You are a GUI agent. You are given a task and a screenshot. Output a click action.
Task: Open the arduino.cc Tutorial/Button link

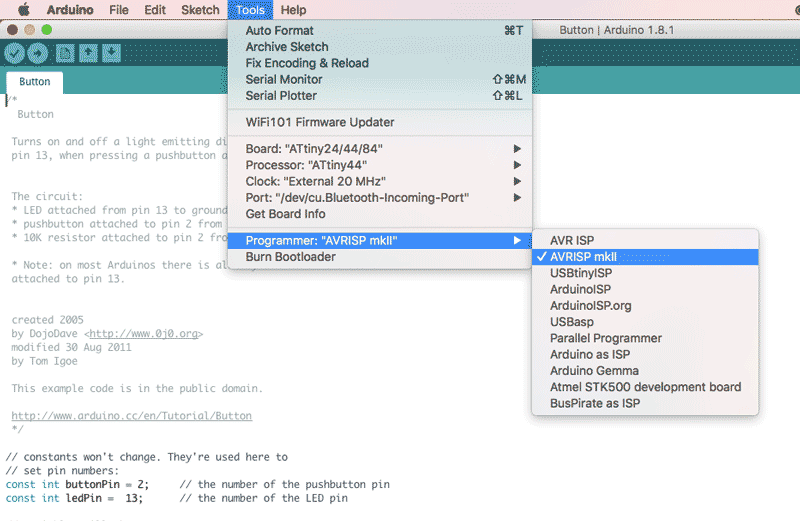tap(132, 416)
